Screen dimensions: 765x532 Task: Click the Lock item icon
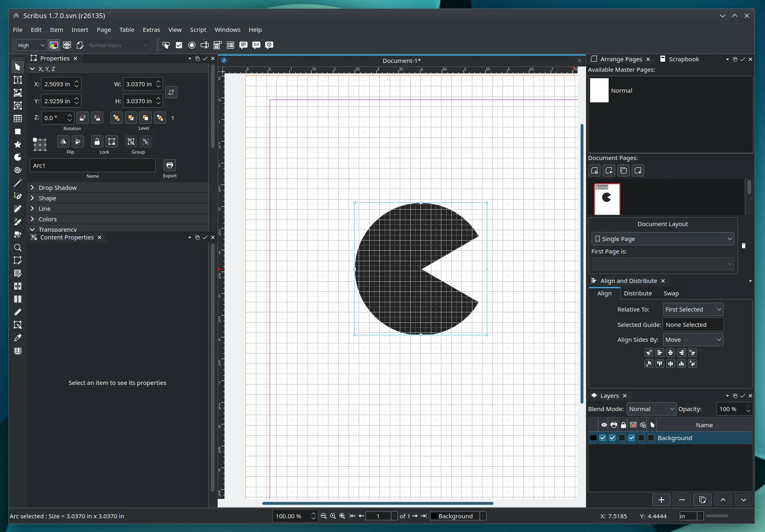[97, 141]
